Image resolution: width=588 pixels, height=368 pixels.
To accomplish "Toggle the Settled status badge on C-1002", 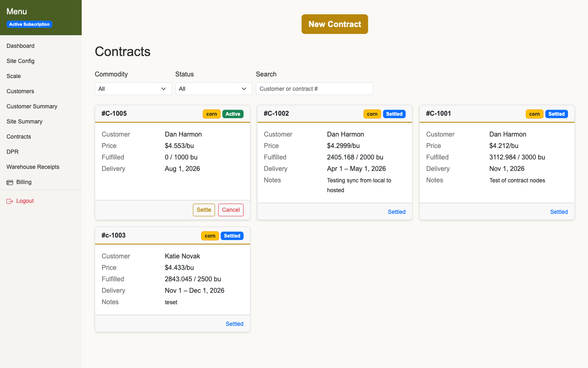I will click(x=394, y=114).
